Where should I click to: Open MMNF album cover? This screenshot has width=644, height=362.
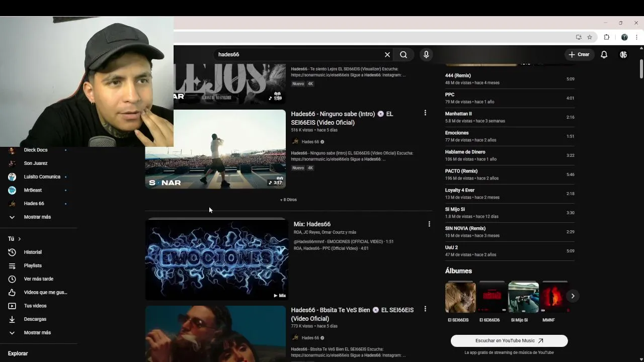(x=554, y=297)
